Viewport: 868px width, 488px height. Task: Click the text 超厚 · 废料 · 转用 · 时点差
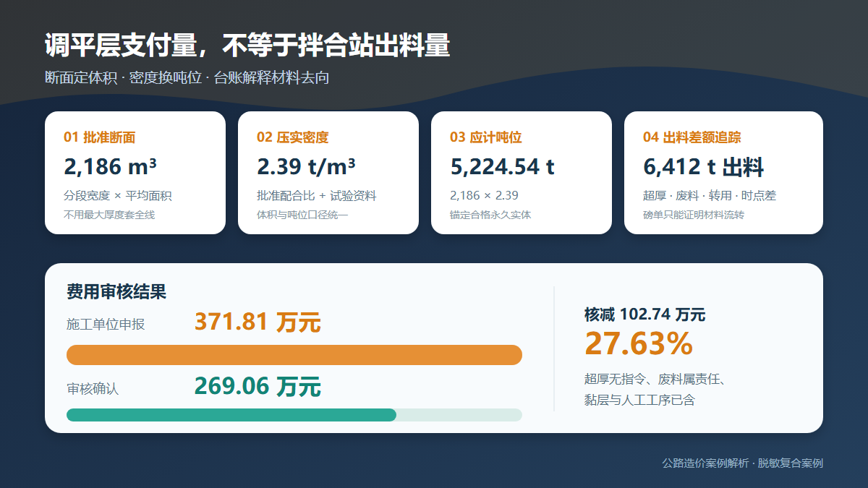(x=710, y=196)
